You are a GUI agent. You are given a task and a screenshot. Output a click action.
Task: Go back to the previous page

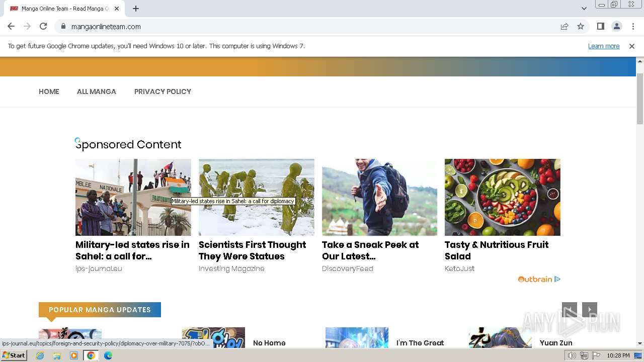[x=11, y=26]
